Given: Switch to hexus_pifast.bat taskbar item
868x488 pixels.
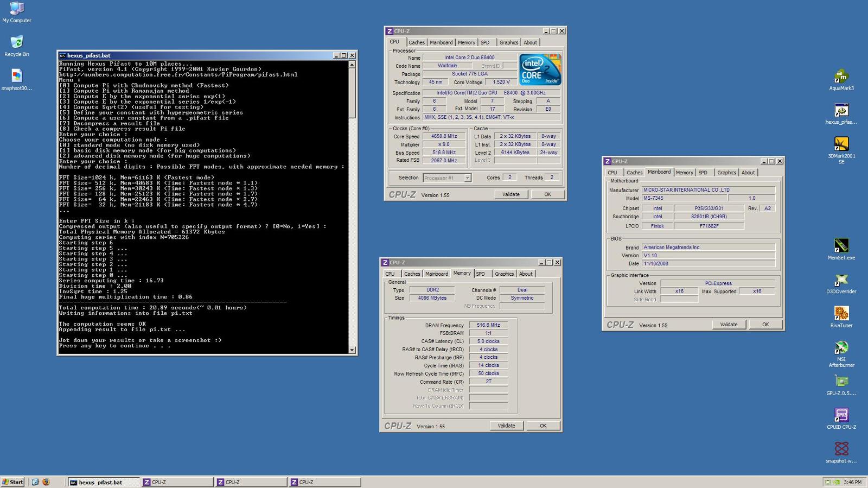Looking at the screenshot, I should click(x=103, y=482).
